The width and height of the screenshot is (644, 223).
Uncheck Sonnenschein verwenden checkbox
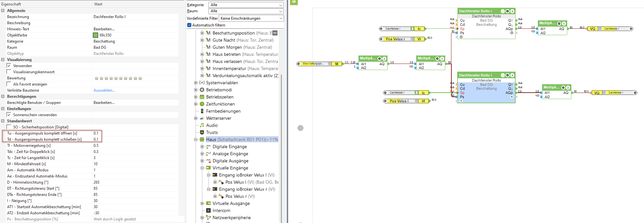point(9,115)
